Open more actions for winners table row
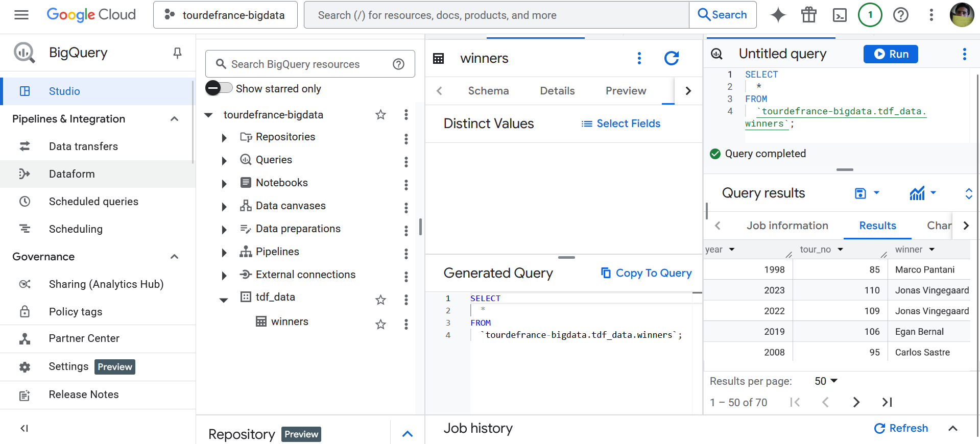This screenshot has height=444, width=980. click(x=406, y=324)
